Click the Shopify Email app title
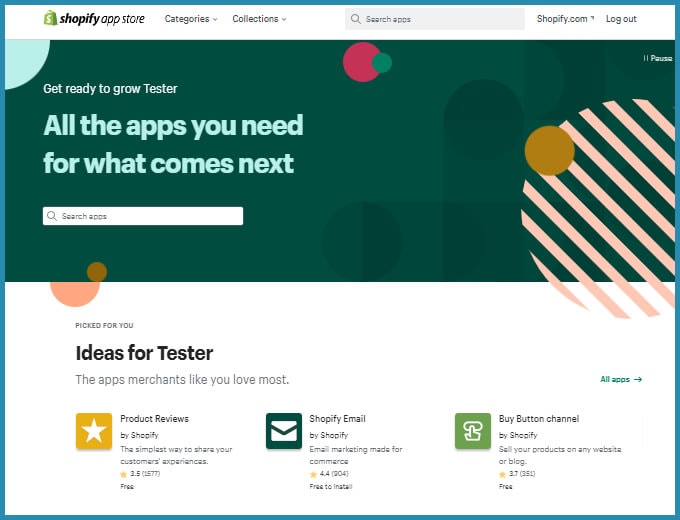Viewport: 680px width, 520px height. [337, 419]
